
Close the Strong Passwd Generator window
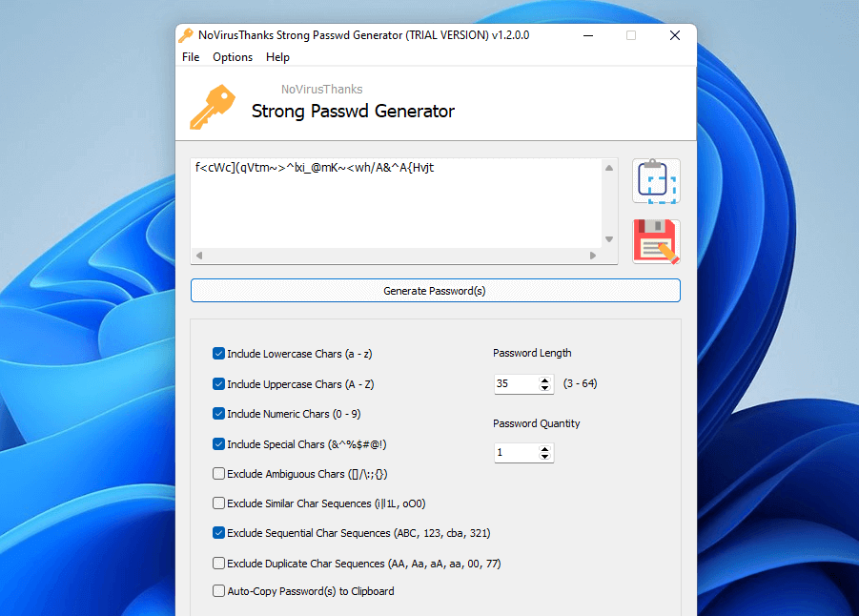click(x=675, y=35)
